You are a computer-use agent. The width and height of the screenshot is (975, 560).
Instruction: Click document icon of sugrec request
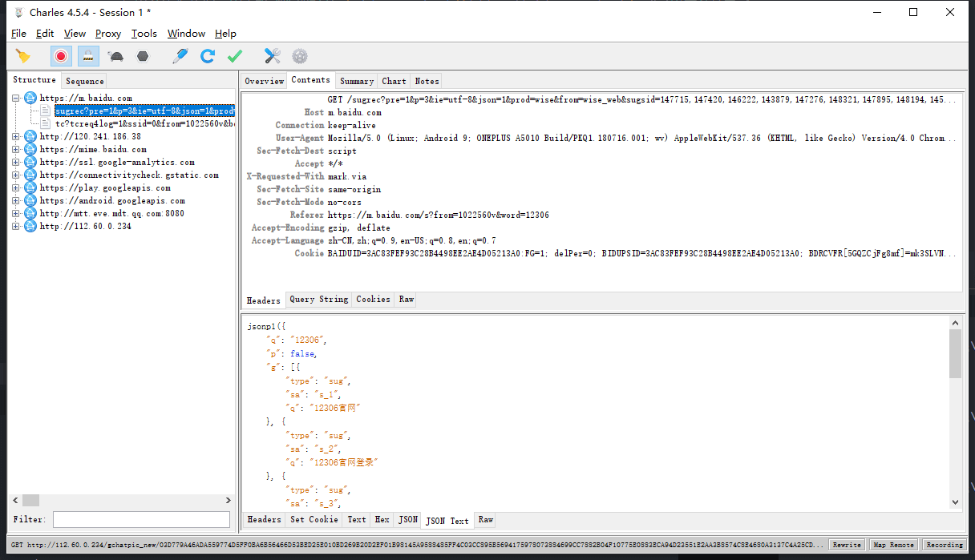click(46, 111)
